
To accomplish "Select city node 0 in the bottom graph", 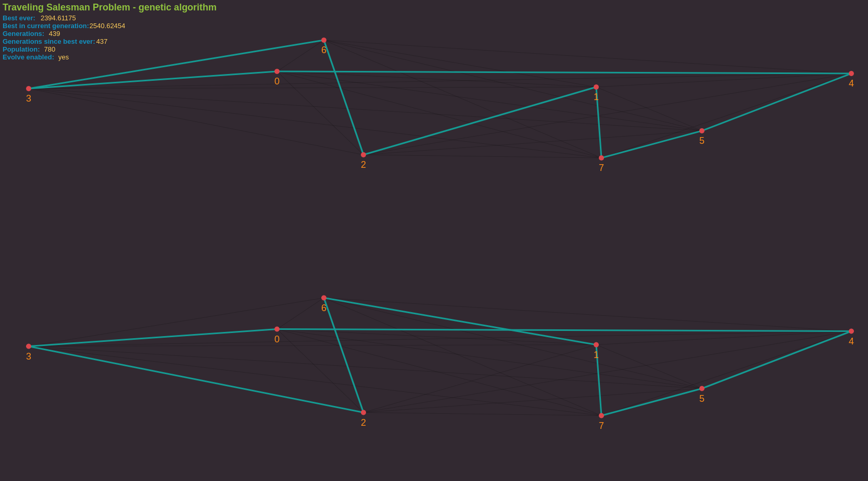I will click(277, 329).
